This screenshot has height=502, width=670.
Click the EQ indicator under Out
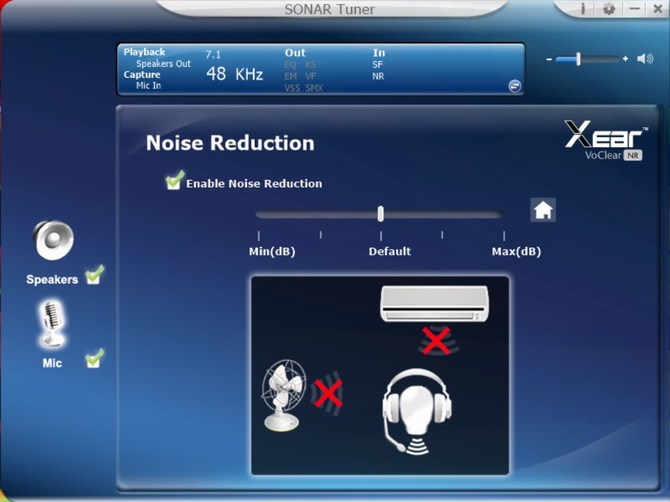point(290,65)
